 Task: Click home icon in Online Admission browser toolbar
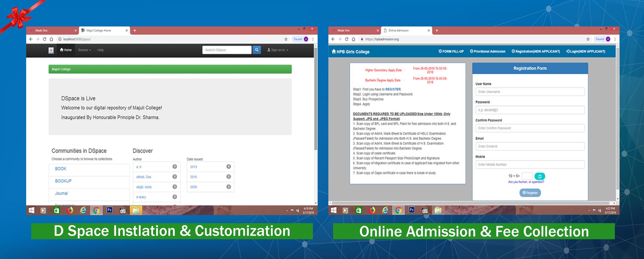[354, 39]
